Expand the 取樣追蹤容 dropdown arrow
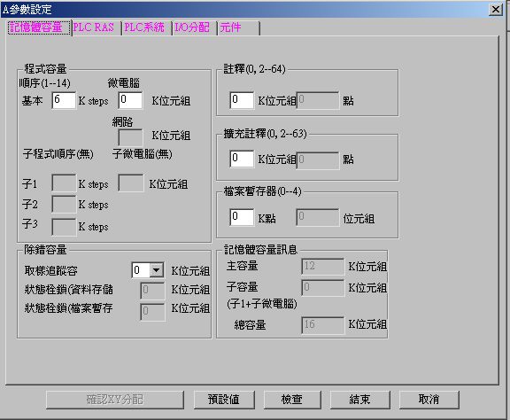 tap(157, 270)
